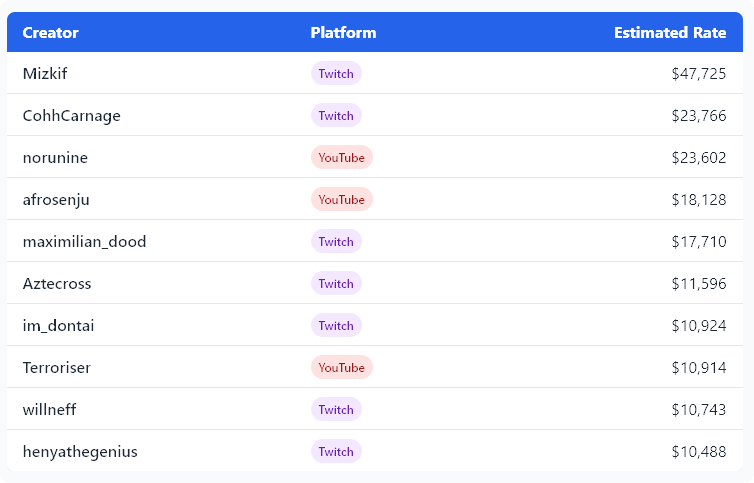Click the $10,914 rate value

tap(698, 367)
